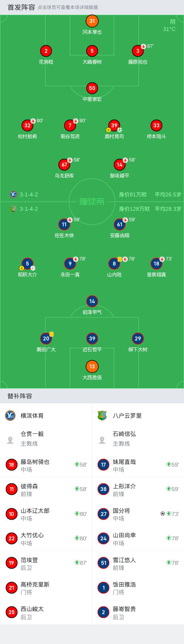Select captain 奥村晃司 number 39 badge

[114, 125]
